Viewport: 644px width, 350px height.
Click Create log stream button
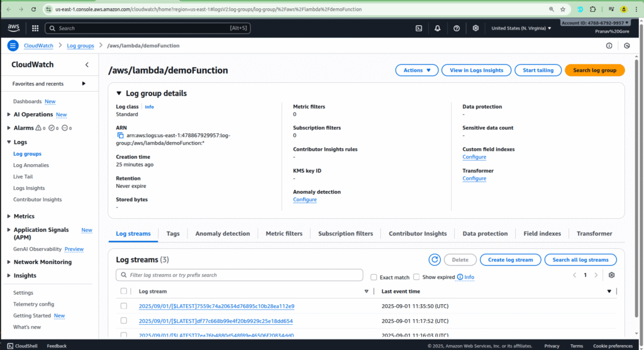pyautogui.click(x=511, y=260)
